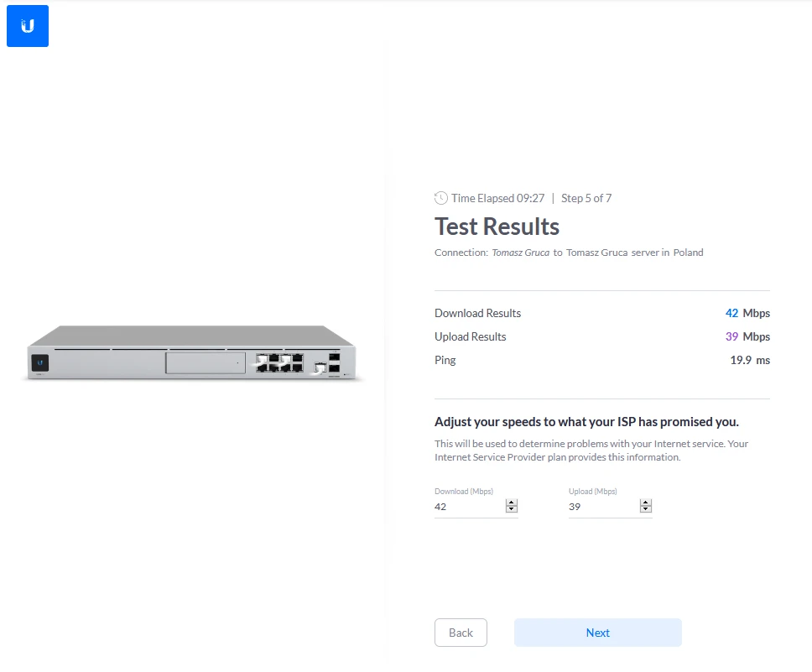The image size is (812, 672).
Task: Click the blue display on device front
Action: point(40,363)
